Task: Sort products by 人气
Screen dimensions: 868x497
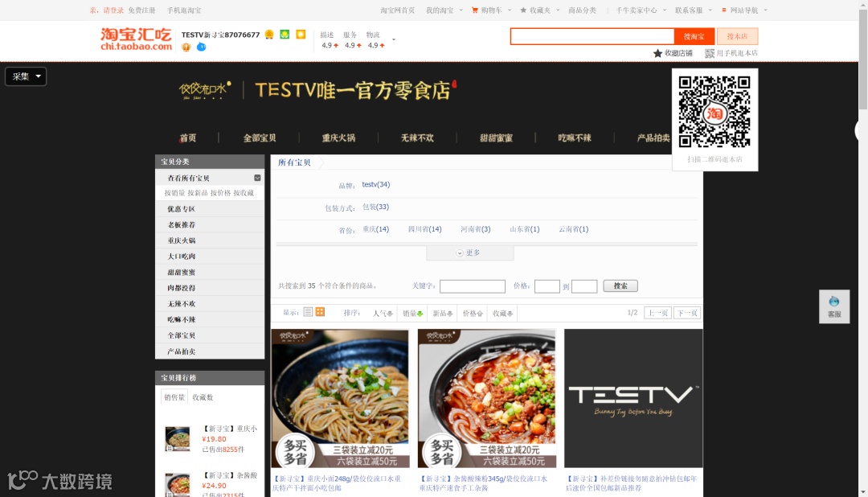Action: (x=383, y=313)
